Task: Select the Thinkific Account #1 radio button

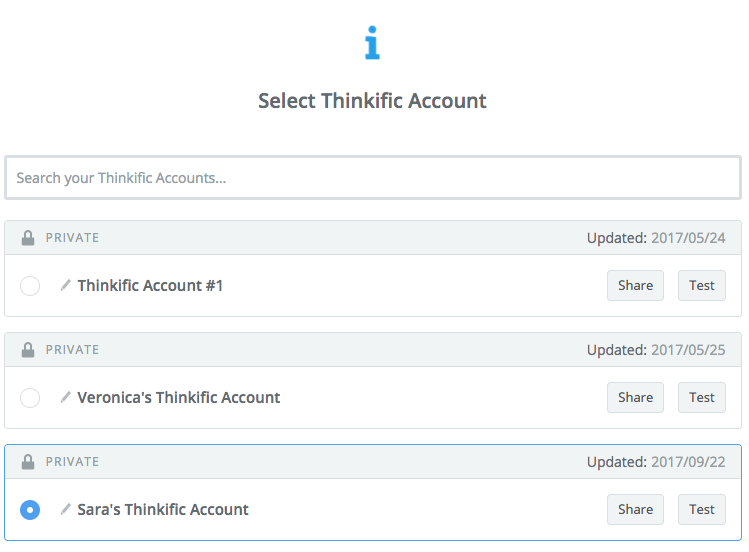Action: pos(30,286)
